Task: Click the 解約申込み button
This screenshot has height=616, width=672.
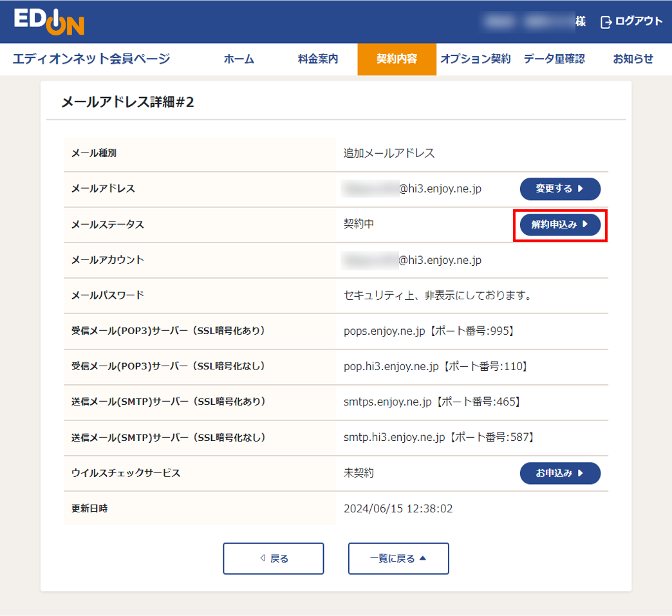Action: point(560,225)
